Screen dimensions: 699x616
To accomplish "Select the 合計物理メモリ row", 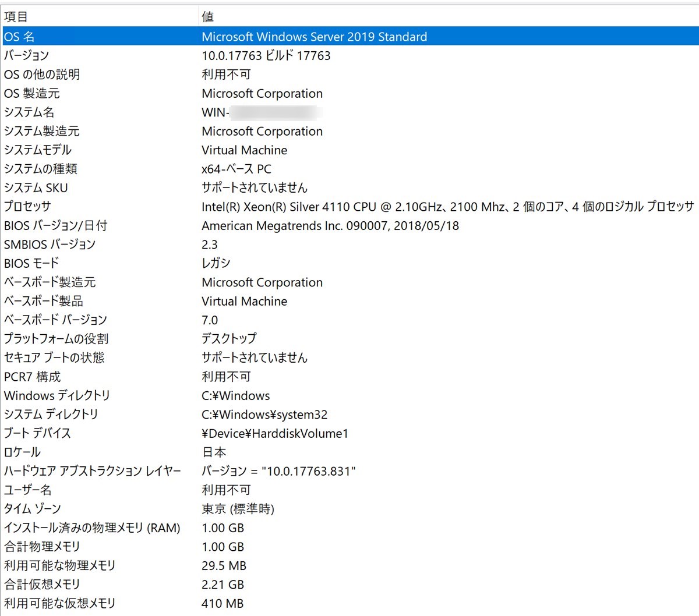I will 349,547.
